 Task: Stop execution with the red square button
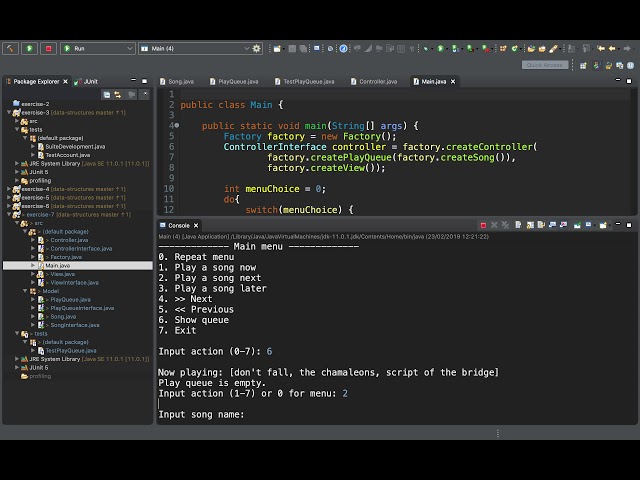[x=48, y=49]
